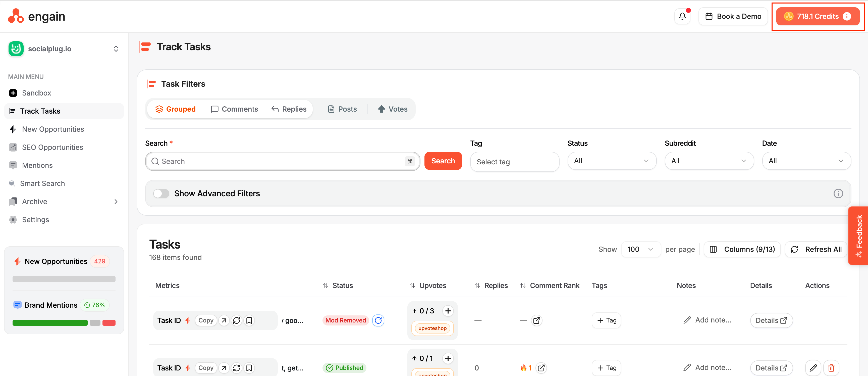This screenshot has height=376, width=868.
Task: Open Details for Mod Removed row
Action: coord(771,320)
